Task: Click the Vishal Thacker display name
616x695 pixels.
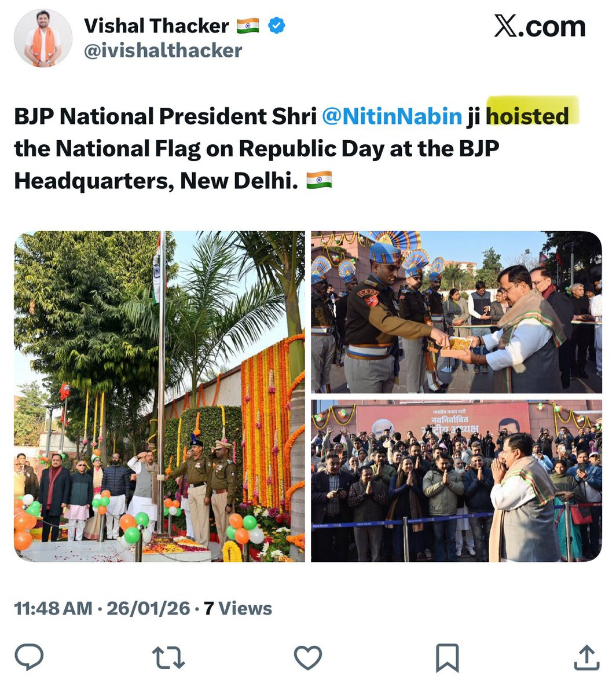Action: (156, 26)
